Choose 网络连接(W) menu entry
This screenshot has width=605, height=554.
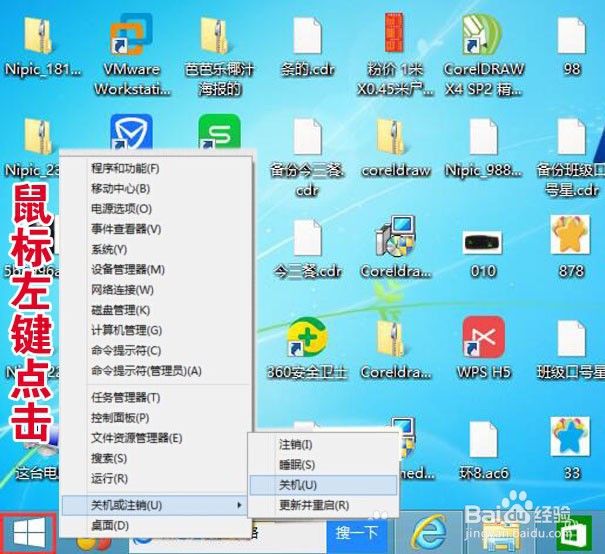pyautogui.click(x=157, y=290)
